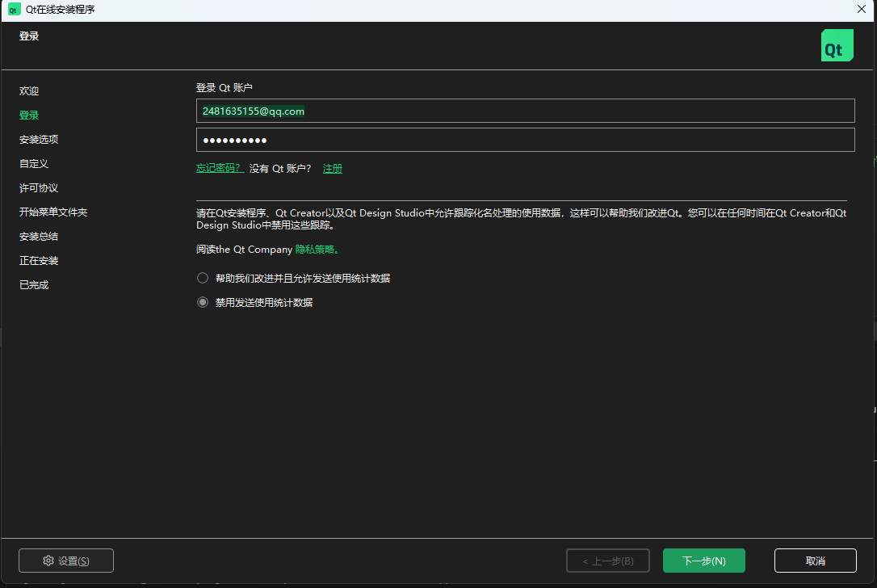Viewport: 877px width, 588px height.
Task: Select the 许可协议 step in sidebar
Action: point(39,188)
